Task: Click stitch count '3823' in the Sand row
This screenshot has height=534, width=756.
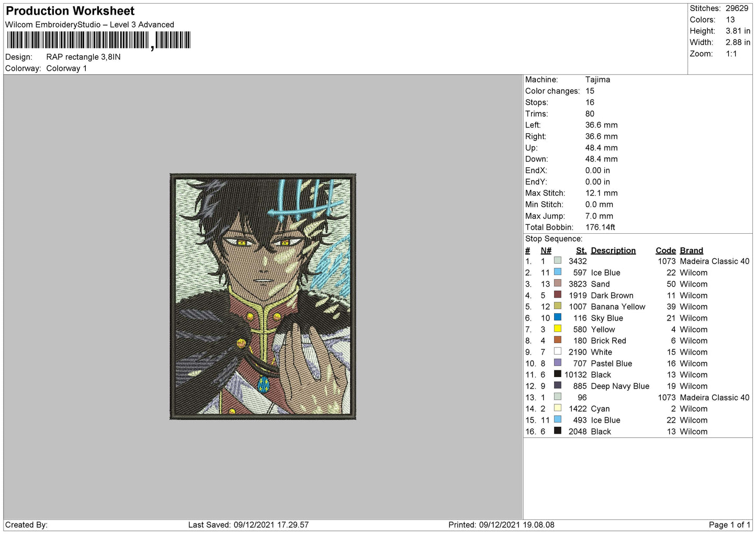Action: pos(578,284)
